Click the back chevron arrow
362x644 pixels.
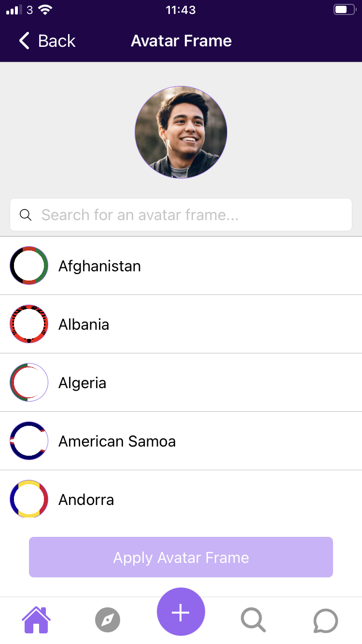pyautogui.click(x=24, y=41)
